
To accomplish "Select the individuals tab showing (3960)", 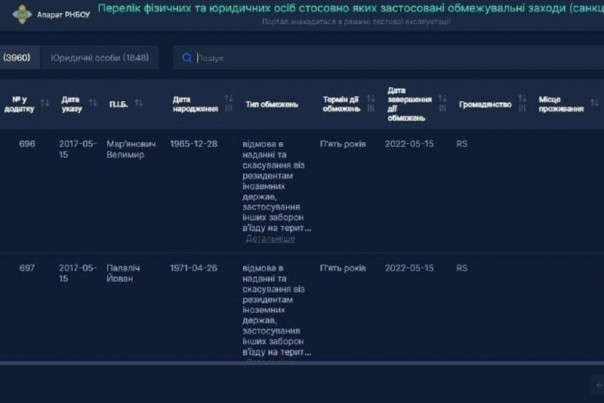I will pyautogui.click(x=17, y=58).
